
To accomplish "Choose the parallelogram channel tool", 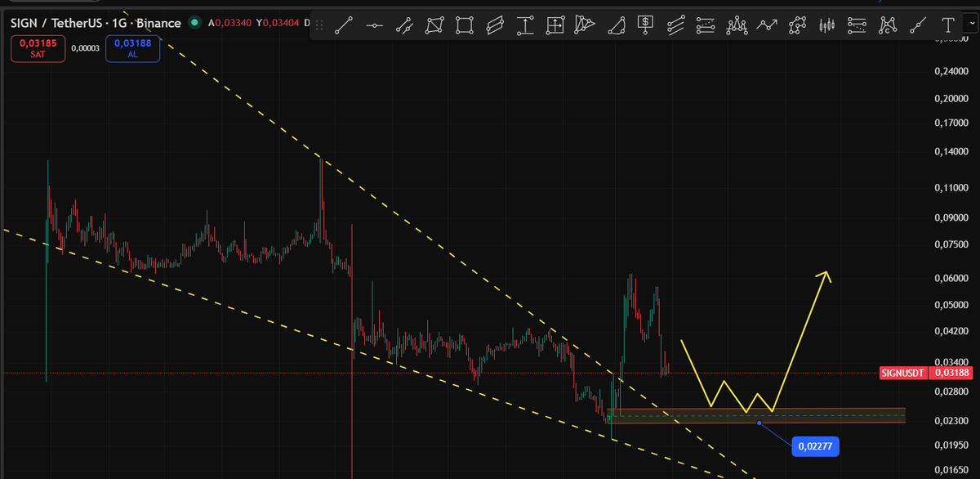I will point(495,25).
